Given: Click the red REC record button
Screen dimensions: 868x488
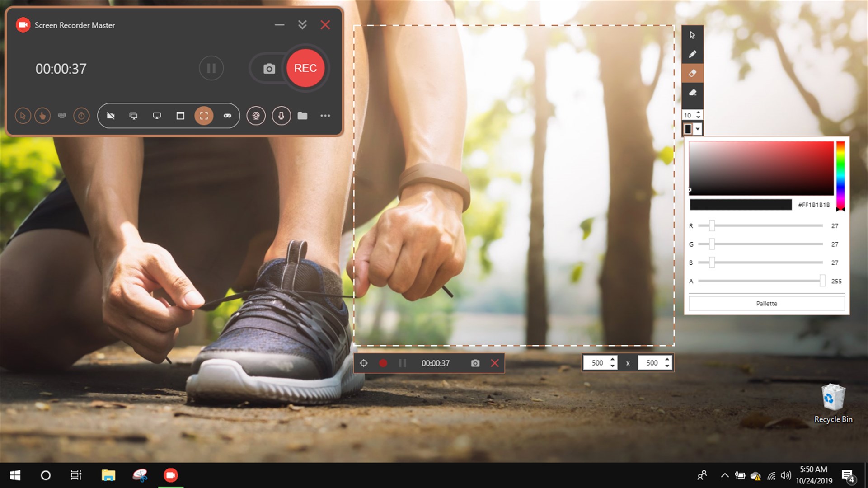Looking at the screenshot, I should [305, 68].
